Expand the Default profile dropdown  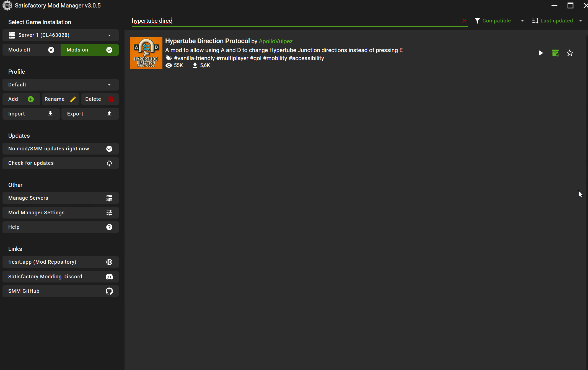click(60, 85)
